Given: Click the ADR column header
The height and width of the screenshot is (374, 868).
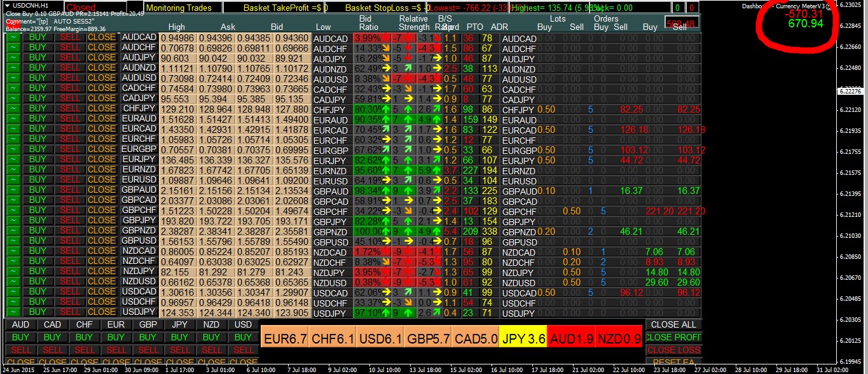Looking at the screenshot, I should tap(500, 27).
